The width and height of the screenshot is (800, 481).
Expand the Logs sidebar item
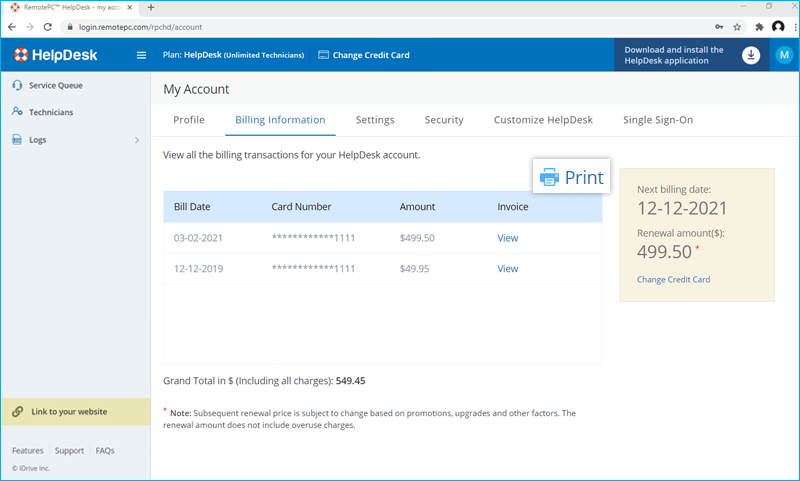[x=136, y=140]
